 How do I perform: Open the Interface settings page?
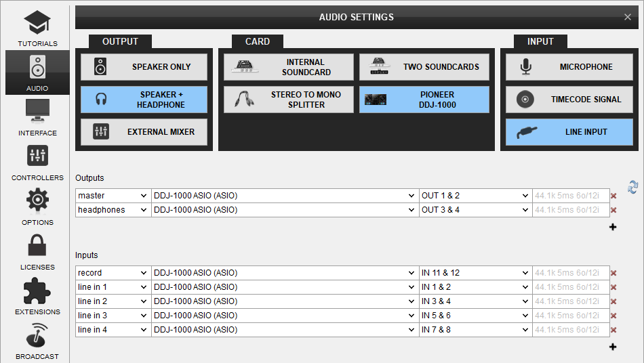(37, 117)
